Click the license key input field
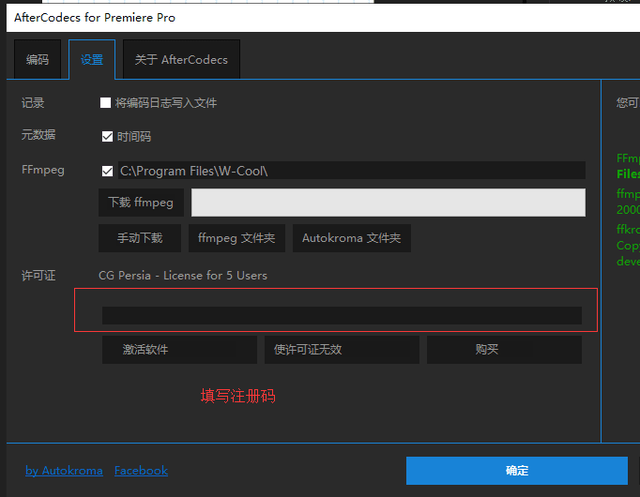 [342, 315]
